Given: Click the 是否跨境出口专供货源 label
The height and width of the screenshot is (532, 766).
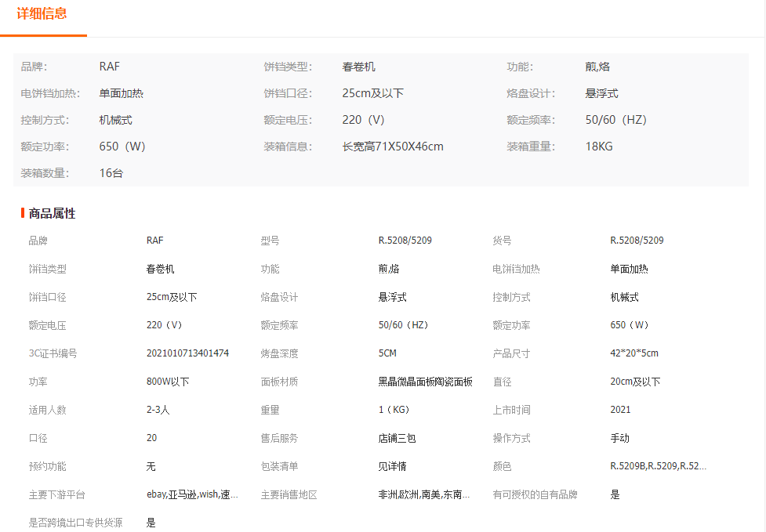Looking at the screenshot, I should click(x=75, y=523).
